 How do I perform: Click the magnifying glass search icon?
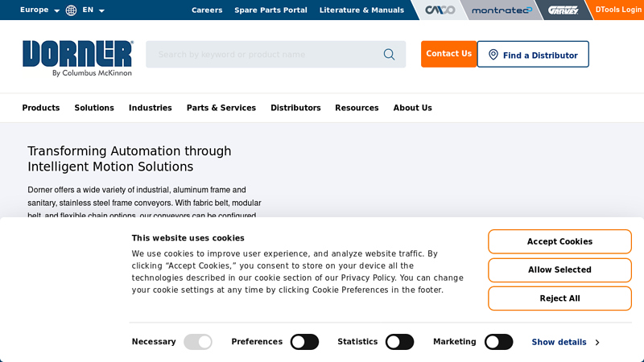click(389, 55)
